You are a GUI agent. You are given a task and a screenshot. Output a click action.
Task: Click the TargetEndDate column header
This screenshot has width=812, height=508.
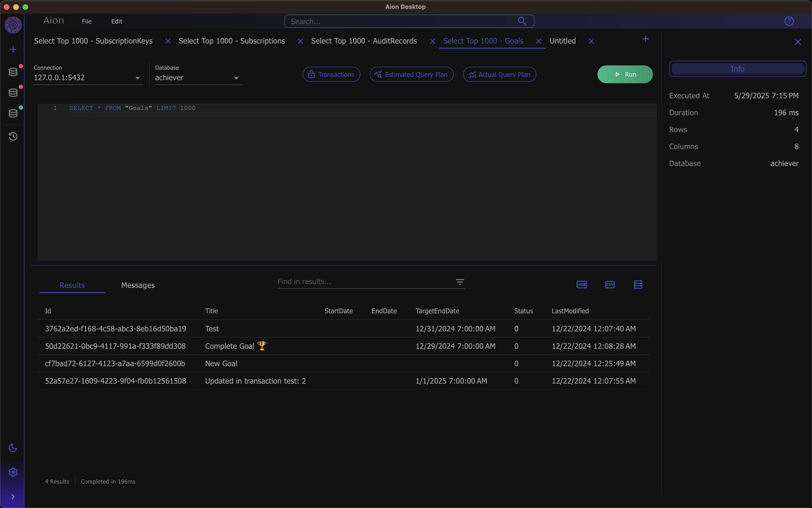[437, 311]
